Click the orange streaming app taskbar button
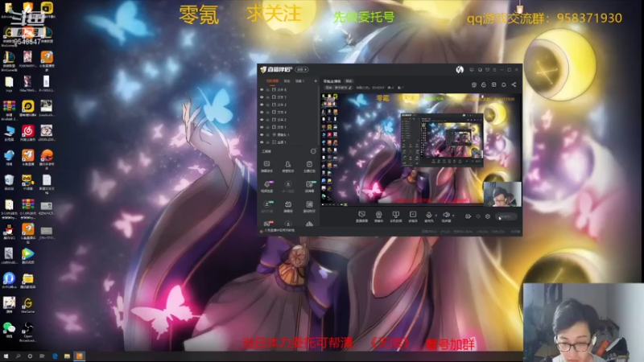Image resolution: width=644 pixels, height=362 pixels. click(x=79, y=356)
